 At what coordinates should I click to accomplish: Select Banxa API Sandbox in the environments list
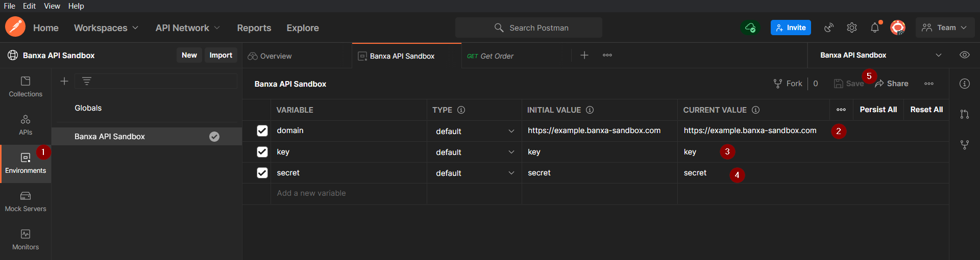[146, 137]
